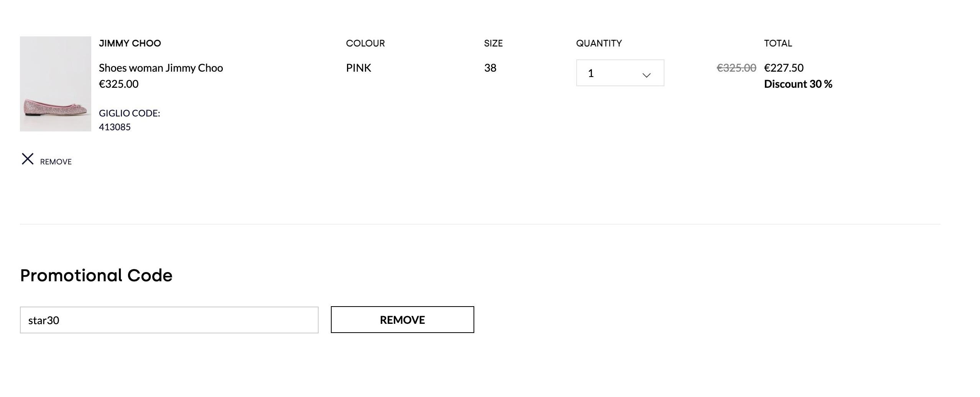980x397 pixels.
Task: Click the Jimmy Choo pink shoe thumbnail
Action: pyautogui.click(x=56, y=84)
